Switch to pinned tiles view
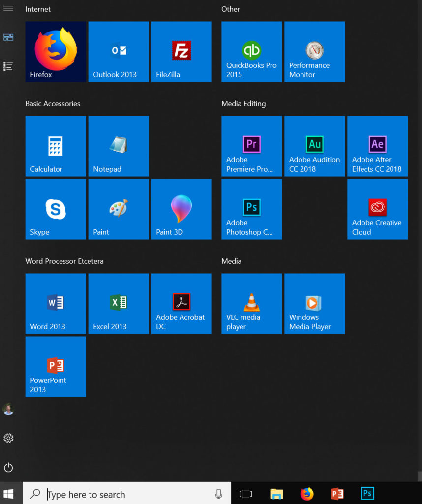The height and width of the screenshot is (504, 422). tap(8, 37)
